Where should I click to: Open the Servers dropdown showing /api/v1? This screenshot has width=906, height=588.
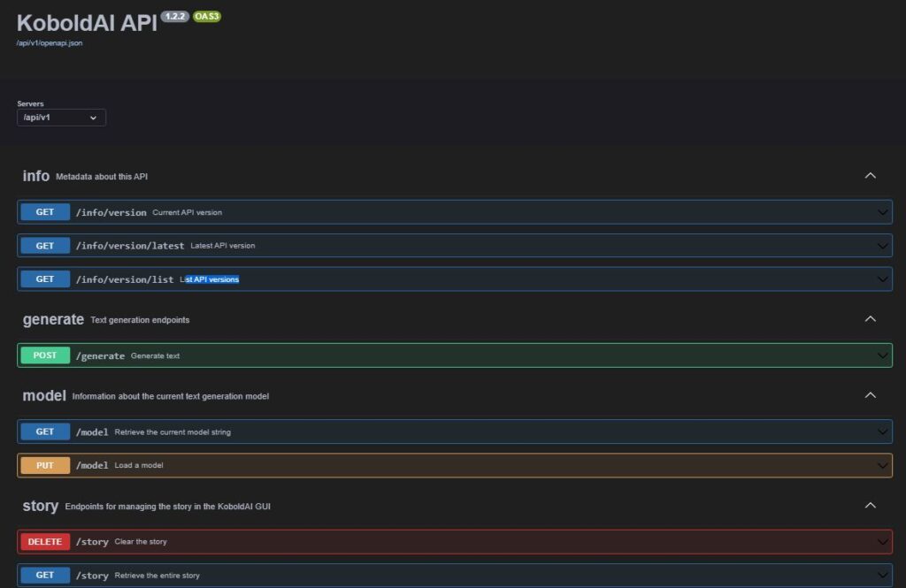[61, 118]
